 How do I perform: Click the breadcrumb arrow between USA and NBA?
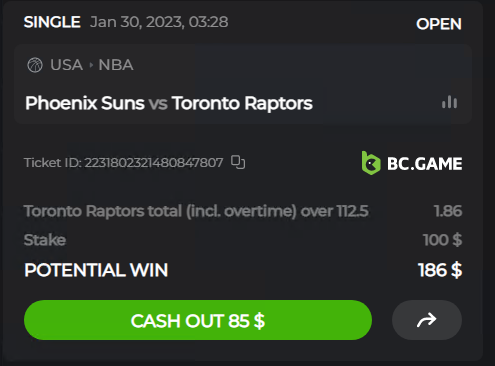pyautogui.click(x=91, y=65)
